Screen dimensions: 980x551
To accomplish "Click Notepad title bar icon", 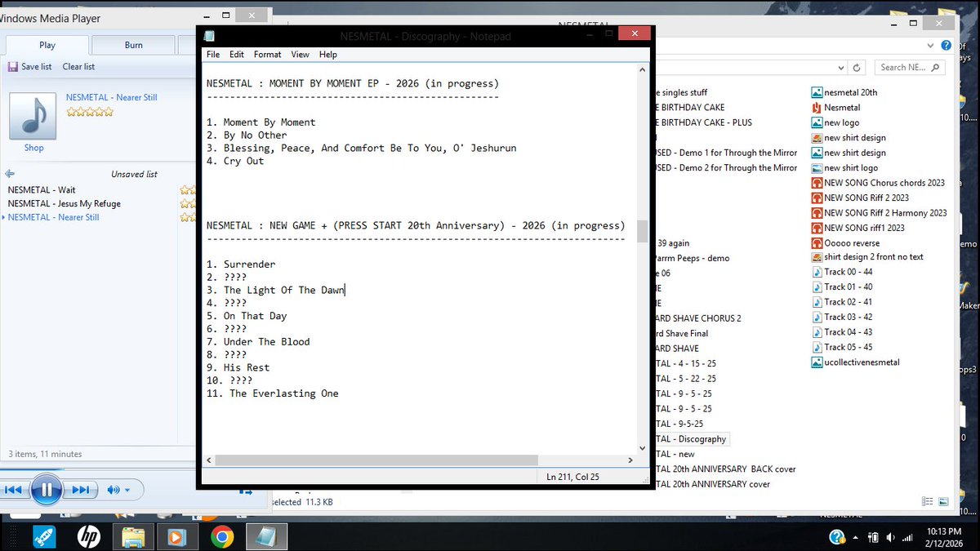I will (210, 37).
